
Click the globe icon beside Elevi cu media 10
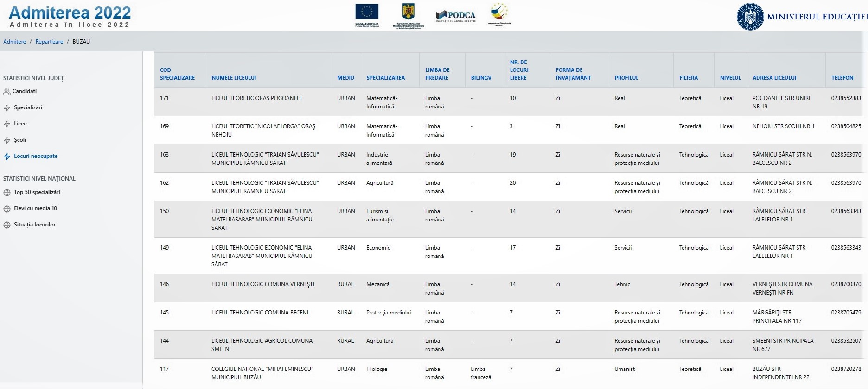7,209
